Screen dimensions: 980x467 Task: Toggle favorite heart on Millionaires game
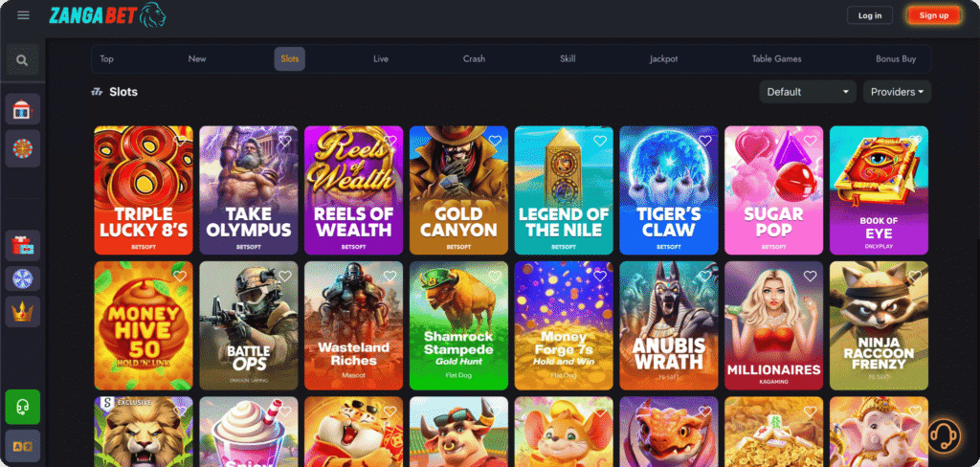click(x=810, y=277)
